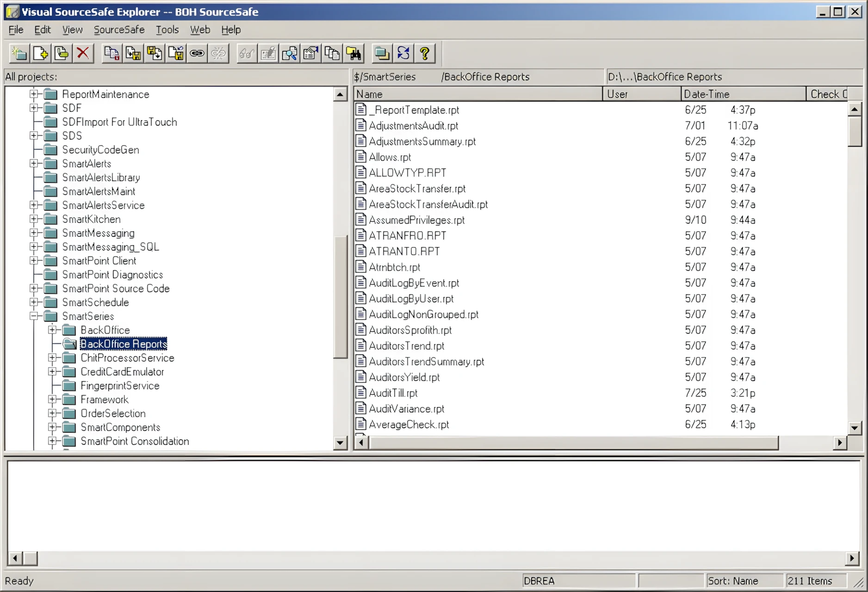The height and width of the screenshot is (592, 868).
Task: Click the Refresh File List icon
Action: coord(403,54)
